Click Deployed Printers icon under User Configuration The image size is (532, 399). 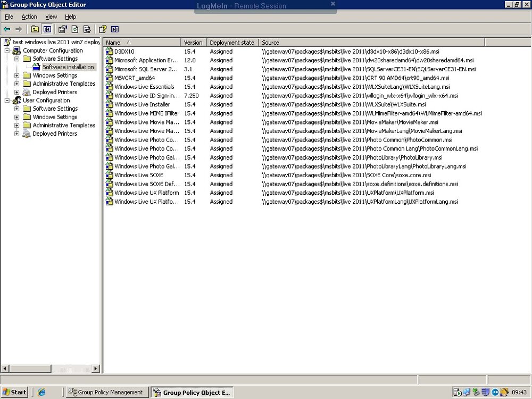click(27, 134)
